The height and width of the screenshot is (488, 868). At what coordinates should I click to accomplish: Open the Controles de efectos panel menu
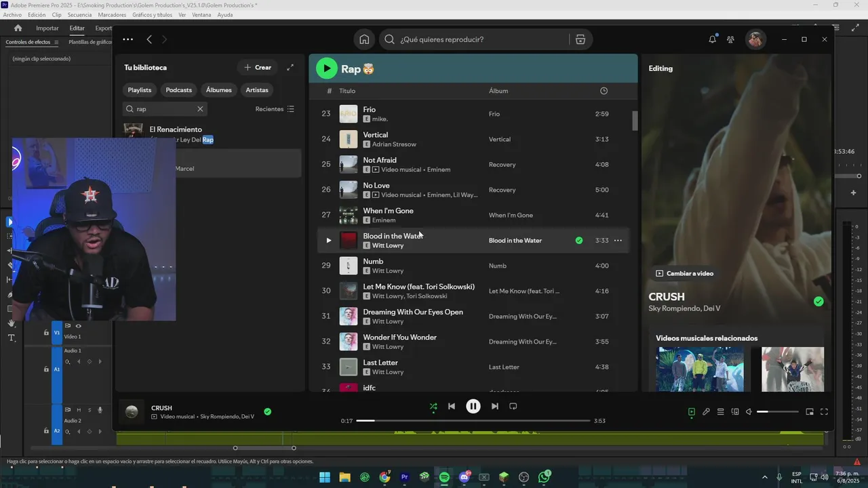click(x=56, y=42)
